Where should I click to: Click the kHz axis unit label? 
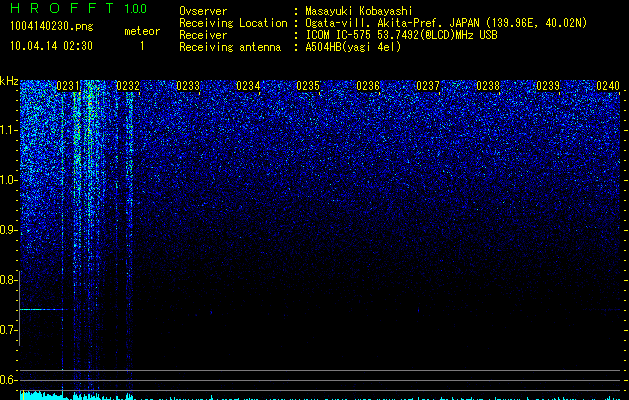point(9,81)
